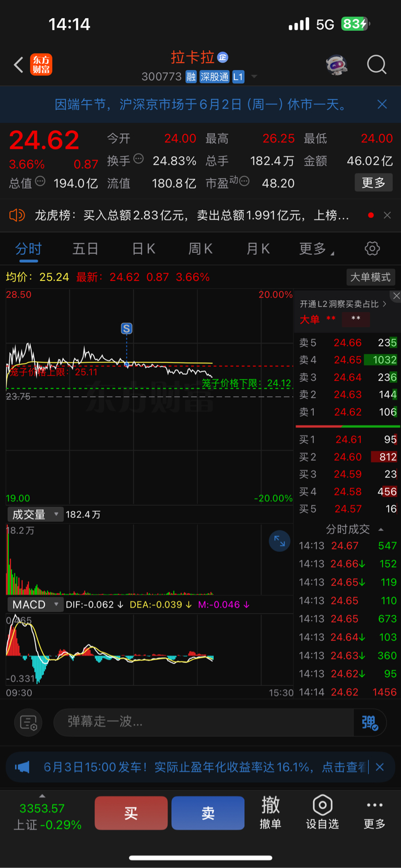Select 卖5 order row at 24.66
The image size is (401, 868).
tap(348, 343)
